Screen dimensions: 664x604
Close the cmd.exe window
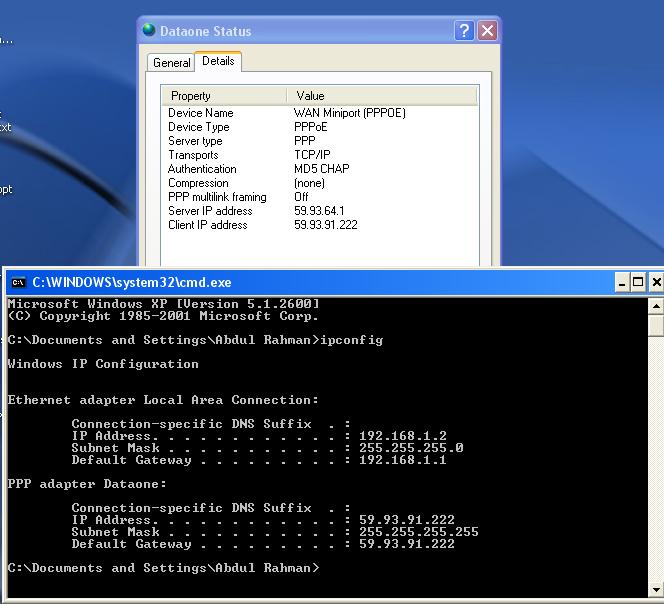click(x=656, y=283)
